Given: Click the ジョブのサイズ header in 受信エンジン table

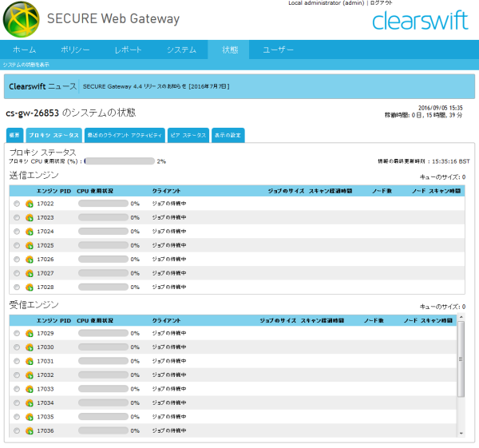Looking at the screenshot, I should point(278,320).
